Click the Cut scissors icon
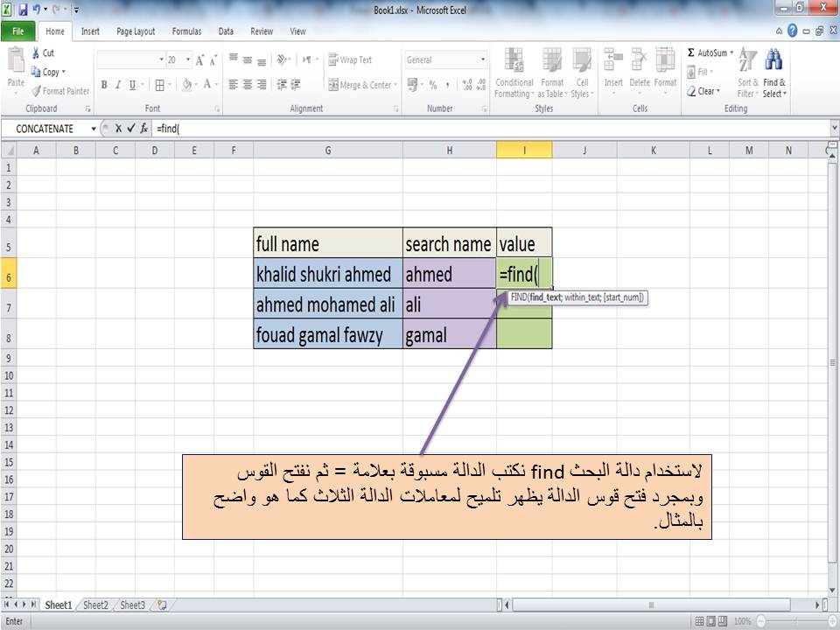 click(35, 52)
